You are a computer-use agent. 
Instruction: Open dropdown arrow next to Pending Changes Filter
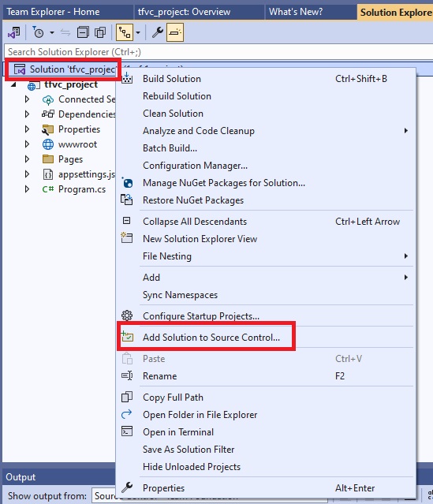point(52,32)
